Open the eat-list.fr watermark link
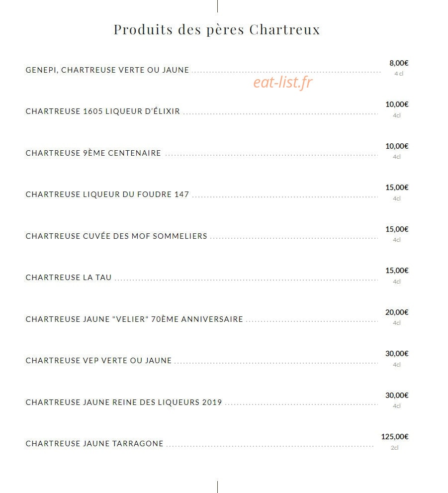 (x=282, y=83)
